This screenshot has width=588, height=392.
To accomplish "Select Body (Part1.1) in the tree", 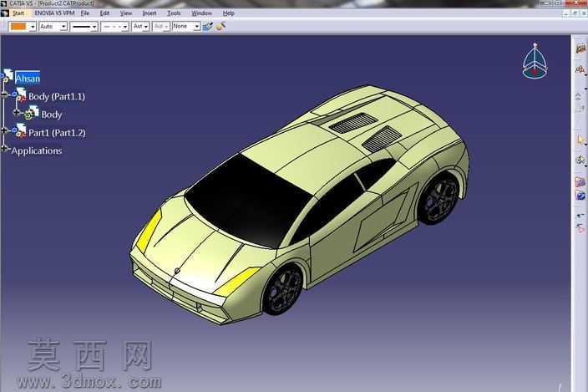I will [57, 96].
